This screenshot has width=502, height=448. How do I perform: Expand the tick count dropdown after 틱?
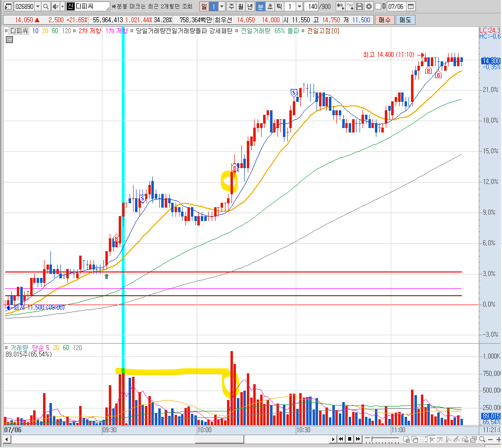click(299, 6)
